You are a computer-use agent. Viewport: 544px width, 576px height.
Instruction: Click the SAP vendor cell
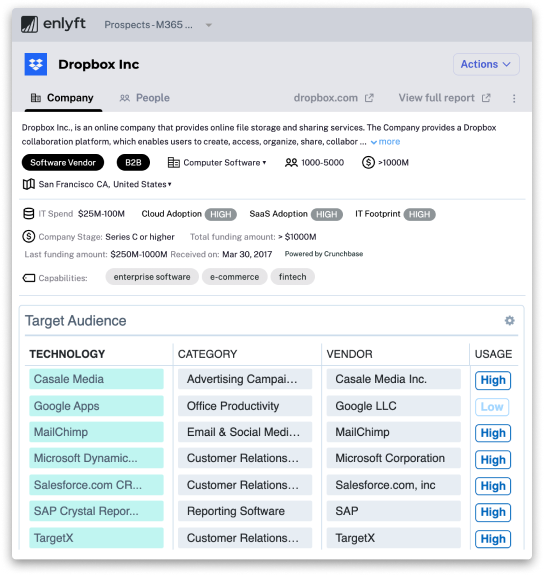pyautogui.click(x=393, y=511)
